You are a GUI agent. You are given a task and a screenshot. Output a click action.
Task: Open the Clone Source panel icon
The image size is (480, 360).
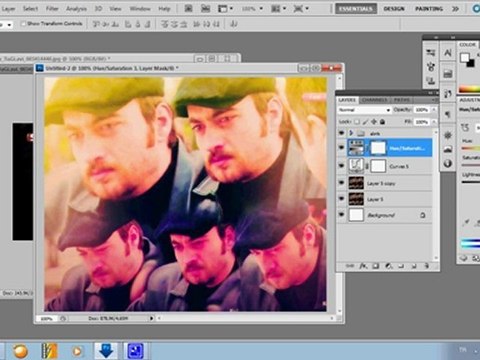[x=430, y=81]
